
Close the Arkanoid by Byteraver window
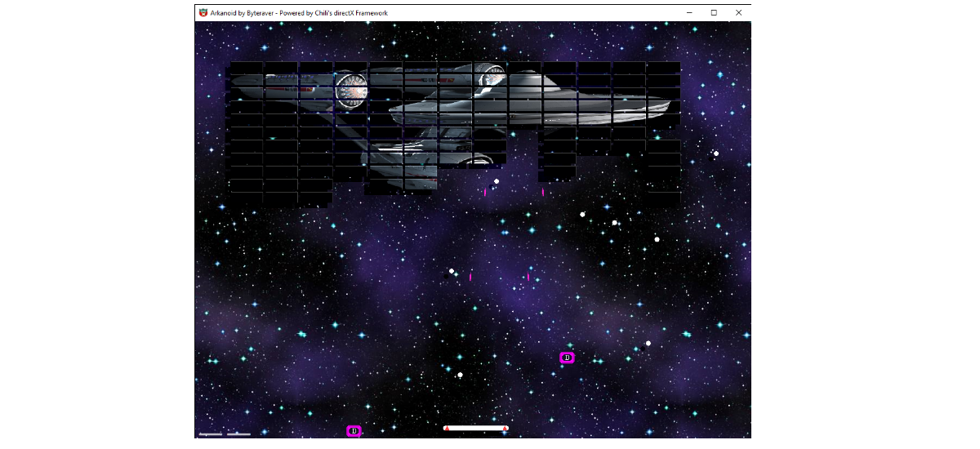pos(738,13)
